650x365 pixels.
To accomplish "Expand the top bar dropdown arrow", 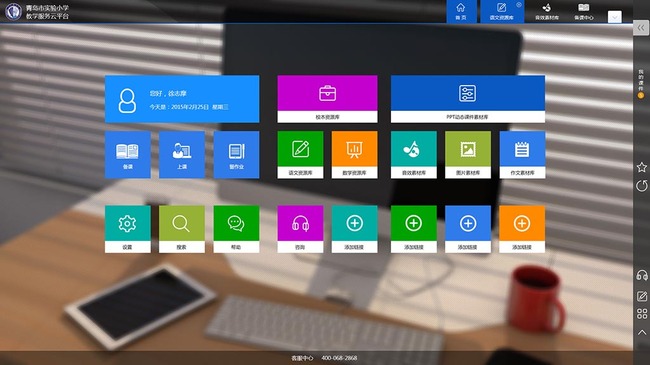I will tap(614, 17).
